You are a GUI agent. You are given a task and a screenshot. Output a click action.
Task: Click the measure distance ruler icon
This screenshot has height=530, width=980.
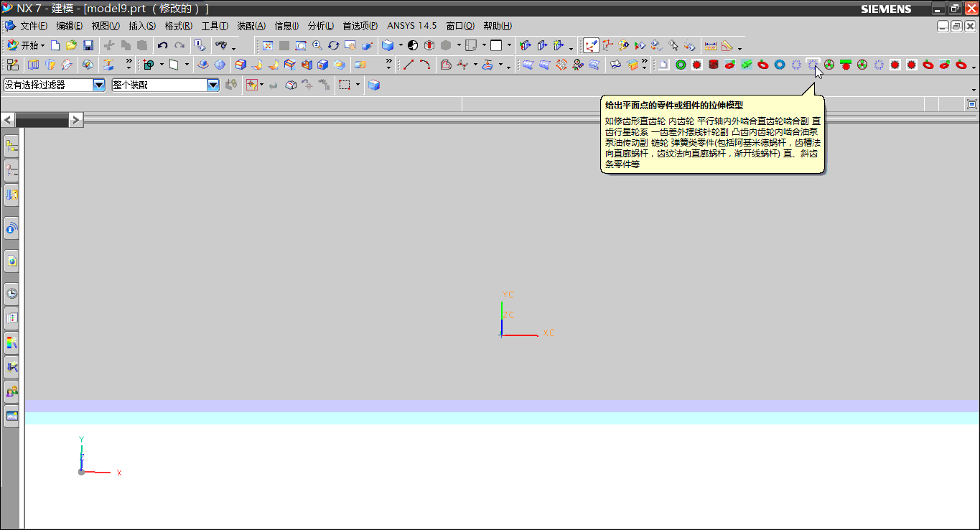(711, 45)
